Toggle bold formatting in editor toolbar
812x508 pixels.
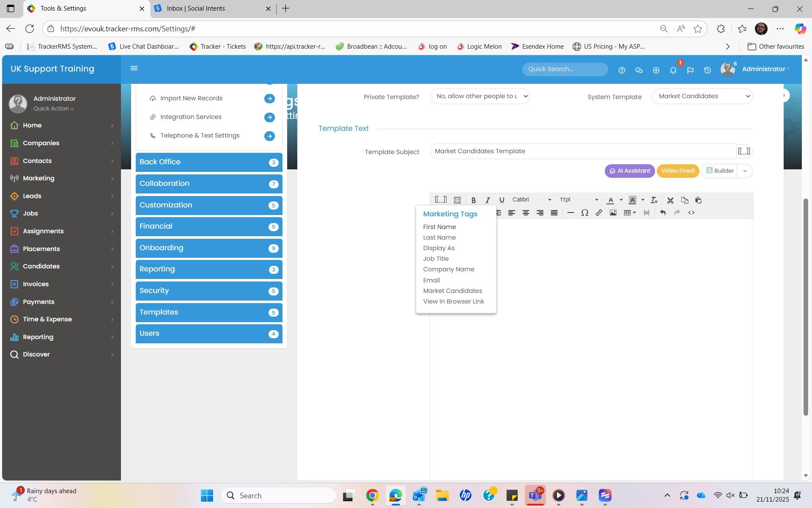click(x=473, y=200)
